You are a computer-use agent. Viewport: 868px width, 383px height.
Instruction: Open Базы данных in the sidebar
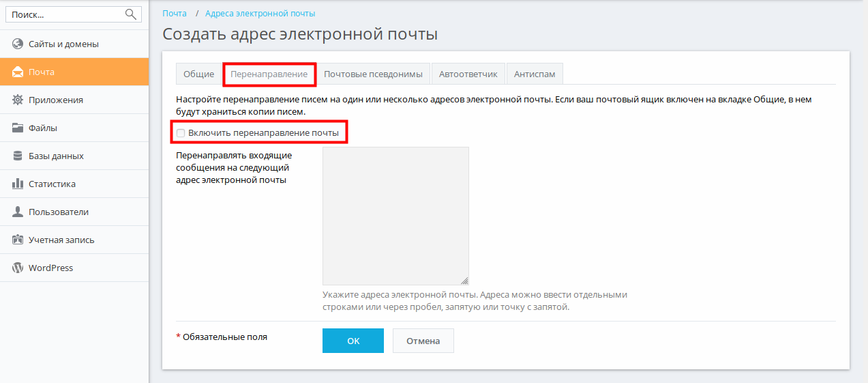74,156
